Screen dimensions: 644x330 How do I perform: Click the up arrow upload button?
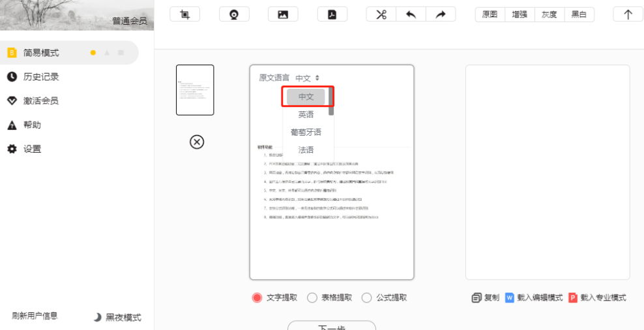628,14
